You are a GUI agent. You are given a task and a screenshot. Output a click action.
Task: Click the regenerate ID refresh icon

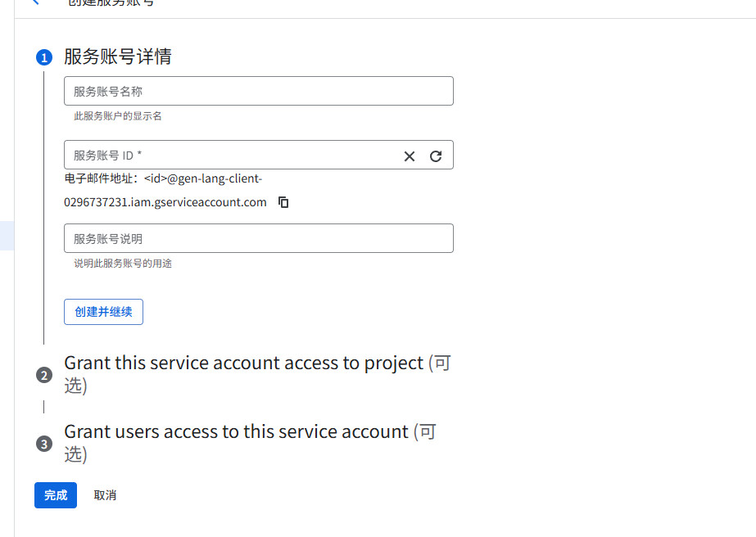point(436,156)
